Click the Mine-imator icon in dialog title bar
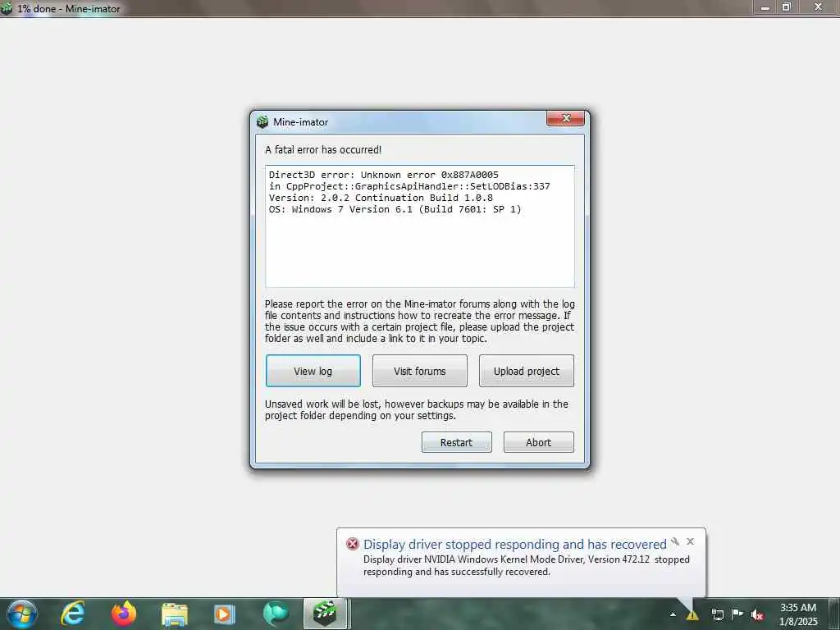The width and height of the screenshot is (840, 630). (x=262, y=122)
